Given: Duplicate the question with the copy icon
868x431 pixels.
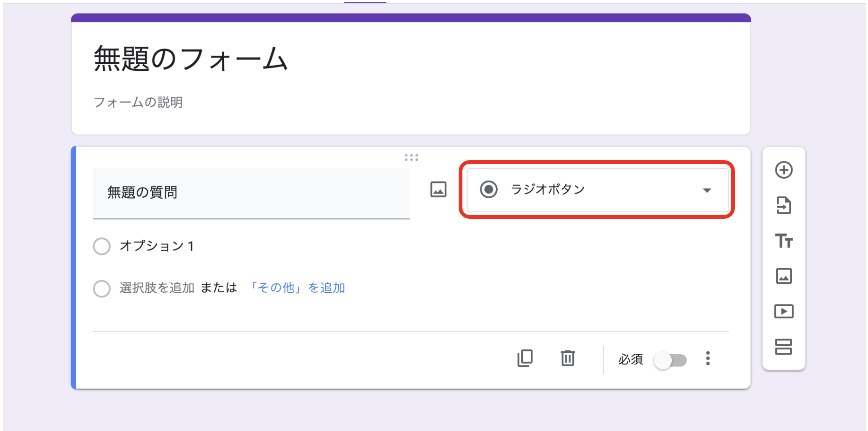Looking at the screenshot, I should click(525, 358).
